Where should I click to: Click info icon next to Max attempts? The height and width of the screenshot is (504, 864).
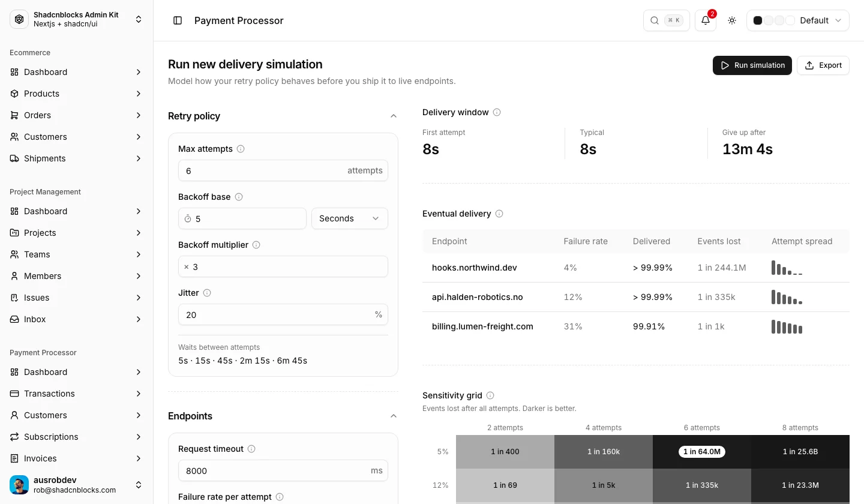point(241,149)
